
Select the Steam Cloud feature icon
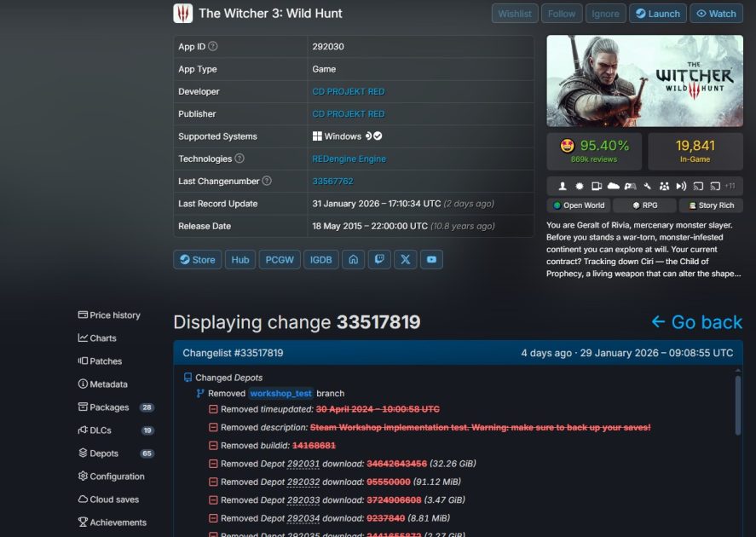pyautogui.click(x=612, y=185)
